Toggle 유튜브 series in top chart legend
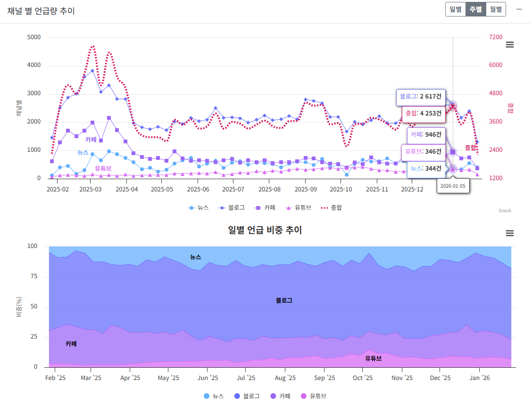The width and height of the screenshot is (532, 405). (x=298, y=207)
